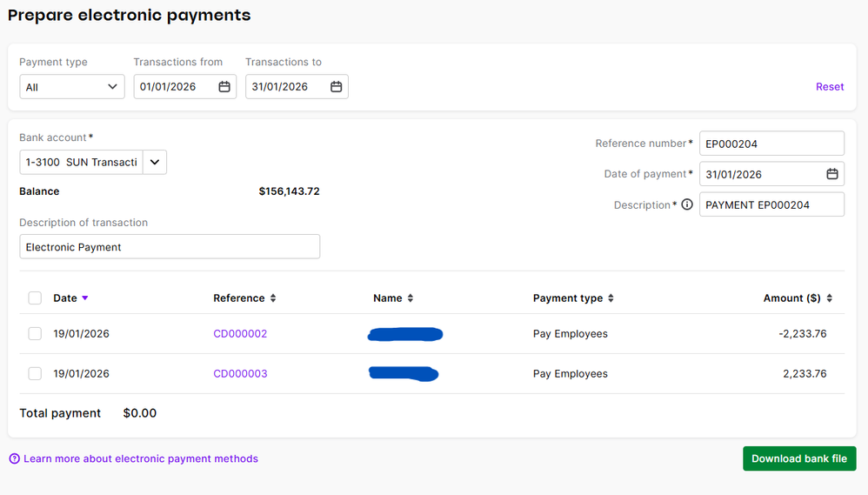Open the CD000002 reference link
Screen dimensions: 868x495
(x=240, y=334)
